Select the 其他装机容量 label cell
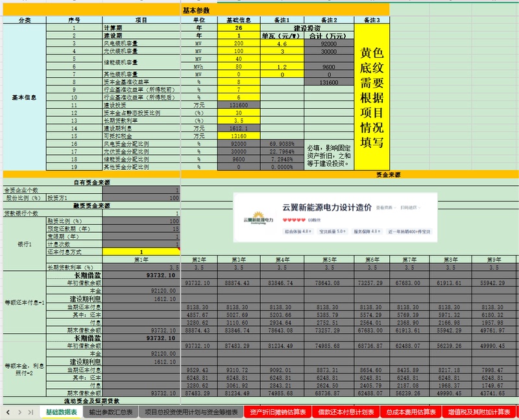This screenshot has width=519, height=420. [x=141, y=74]
